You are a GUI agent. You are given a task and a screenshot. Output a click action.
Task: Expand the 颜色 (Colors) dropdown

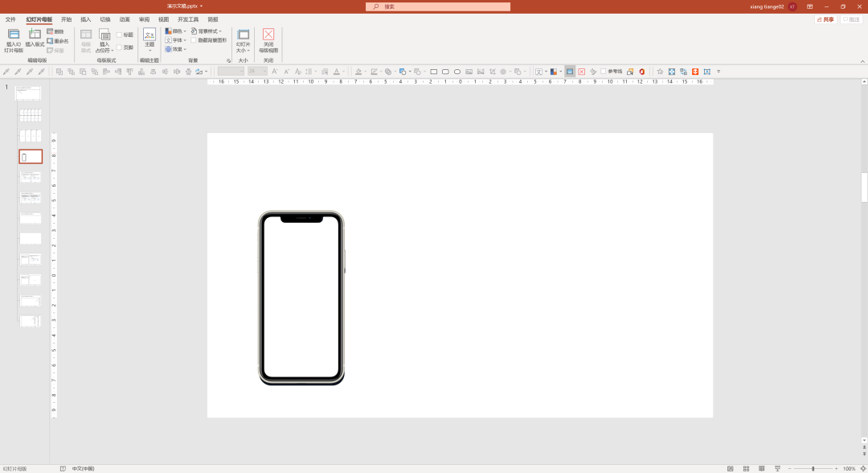click(x=176, y=31)
